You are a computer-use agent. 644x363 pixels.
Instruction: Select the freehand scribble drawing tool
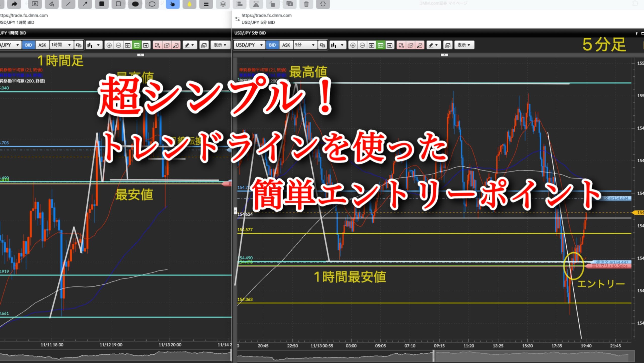pos(52,4)
